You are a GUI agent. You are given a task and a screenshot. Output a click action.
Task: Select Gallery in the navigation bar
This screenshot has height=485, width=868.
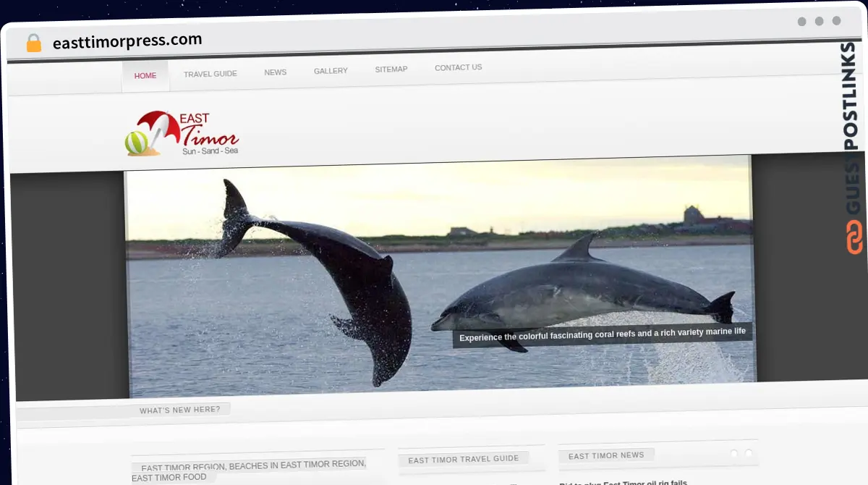pos(331,71)
